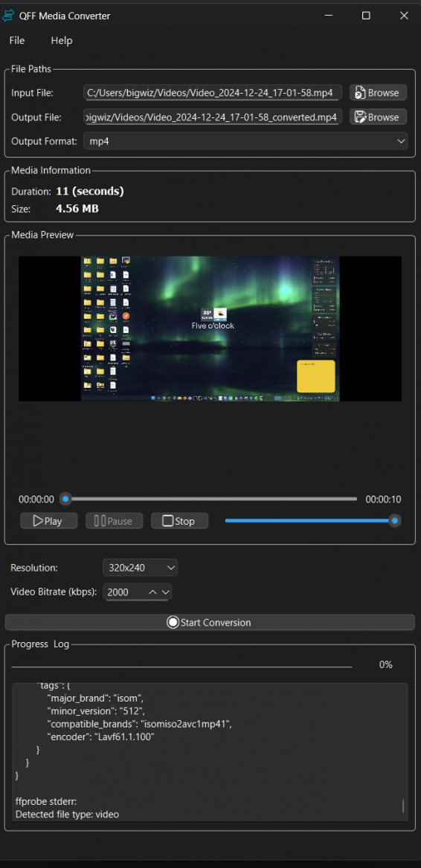Click the disabled Pause button

[114, 521]
